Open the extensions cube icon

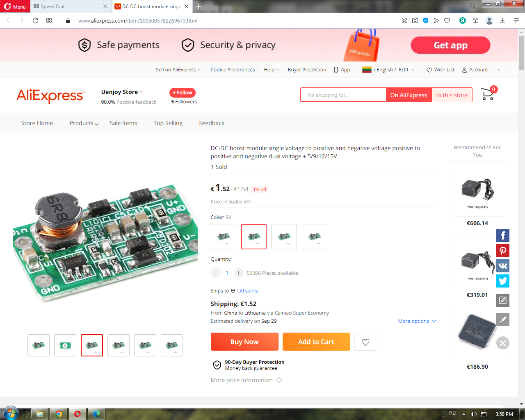[x=476, y=21]
